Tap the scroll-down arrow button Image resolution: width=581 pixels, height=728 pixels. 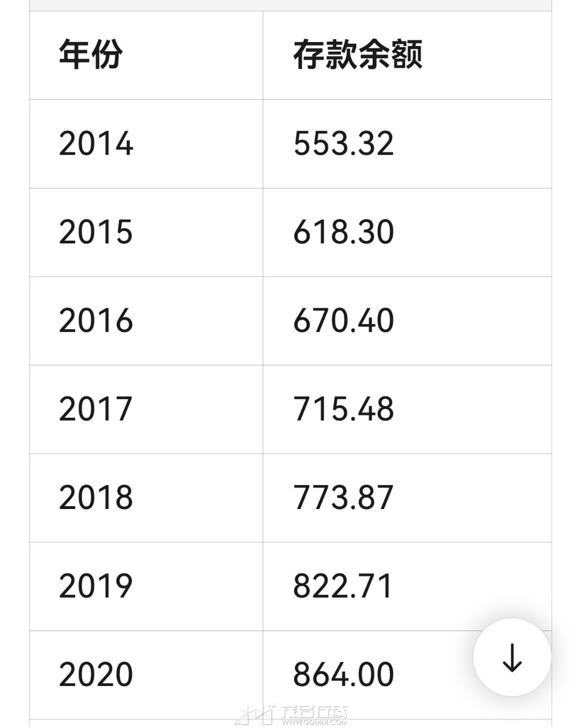512,657
